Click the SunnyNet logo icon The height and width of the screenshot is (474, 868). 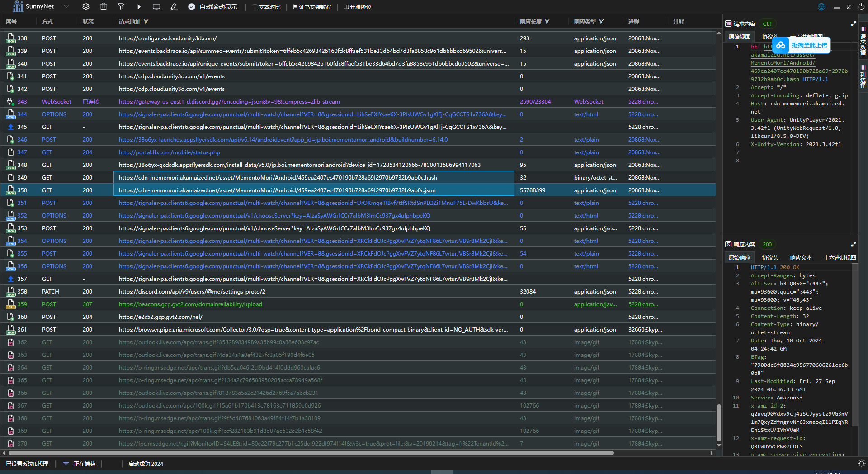pyautogui.click(x=18, y=6)
